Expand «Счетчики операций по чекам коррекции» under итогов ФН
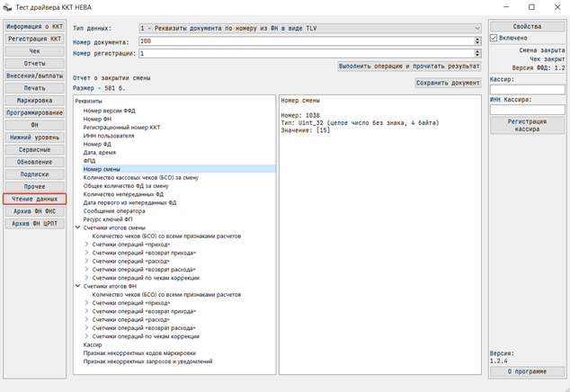570x392 pixels. coord(86,335)
